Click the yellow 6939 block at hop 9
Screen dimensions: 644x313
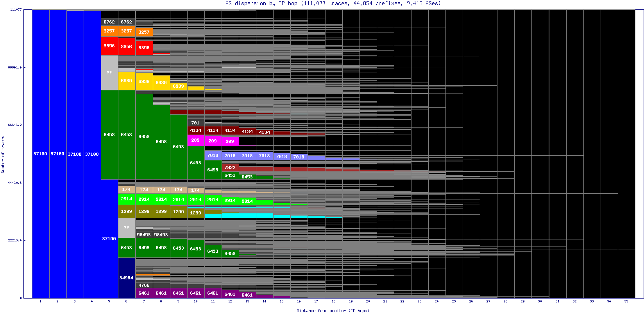click(178, 86)
